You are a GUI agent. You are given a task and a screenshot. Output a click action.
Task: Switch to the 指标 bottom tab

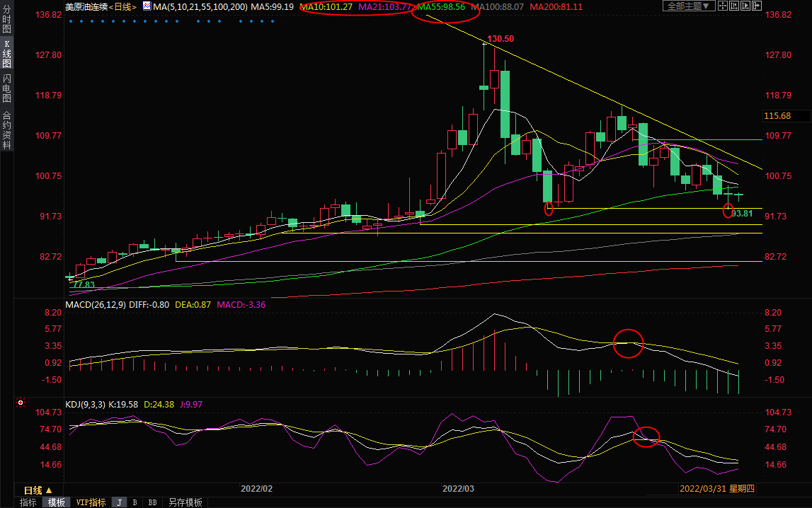[x=28, y=502]
